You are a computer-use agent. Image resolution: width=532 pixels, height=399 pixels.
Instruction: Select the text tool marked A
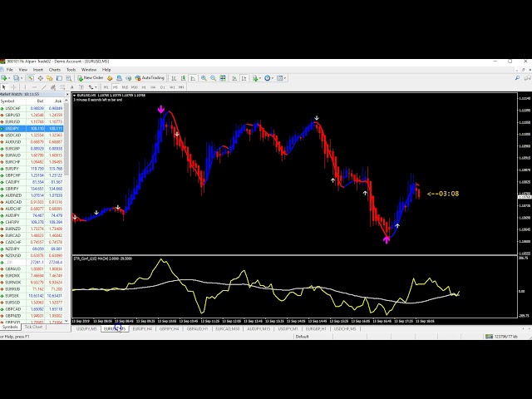[71, 86]
